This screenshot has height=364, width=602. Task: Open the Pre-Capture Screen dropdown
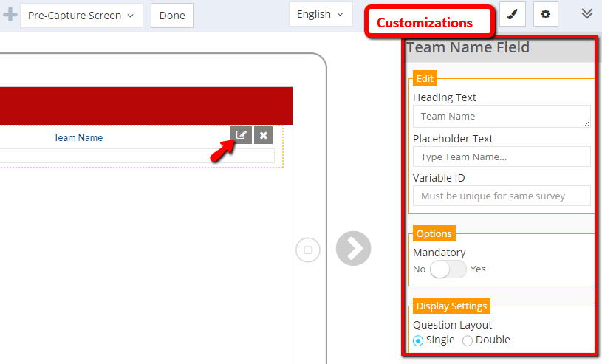(81, 16)
